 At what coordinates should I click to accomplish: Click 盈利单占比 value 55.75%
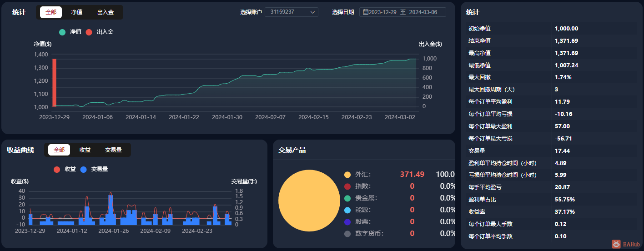click(565, 199)
